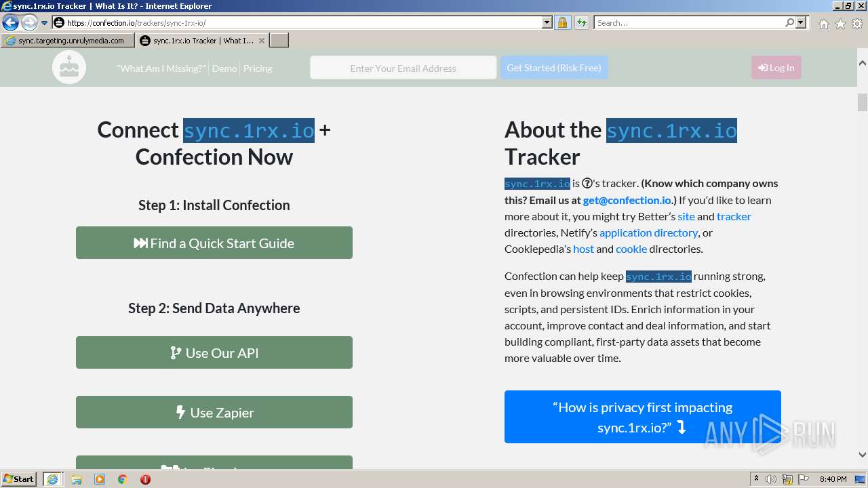The width and height of the screenshot is (868, 488).
Task: Open the media player taskbar icon
Action: (100, 479)
